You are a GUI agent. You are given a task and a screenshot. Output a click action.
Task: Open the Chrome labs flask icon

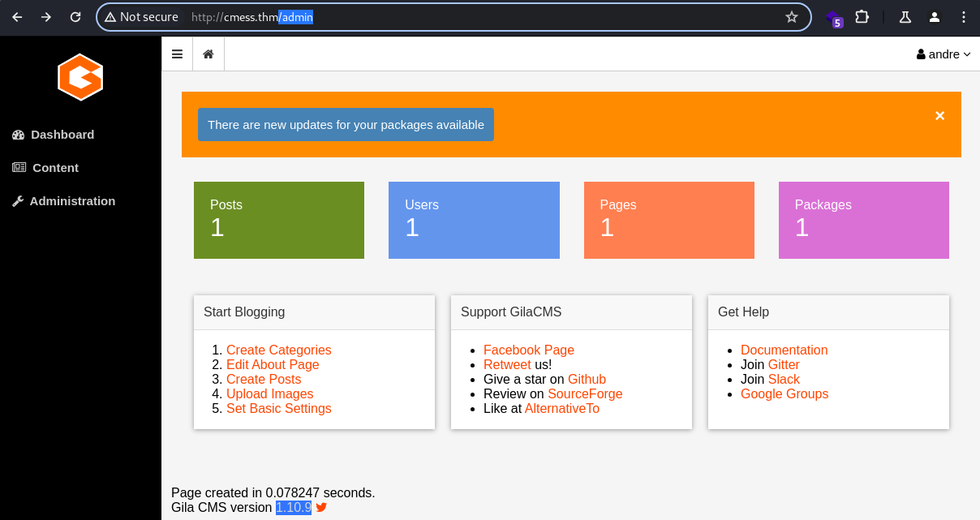(x=905, y=17)
